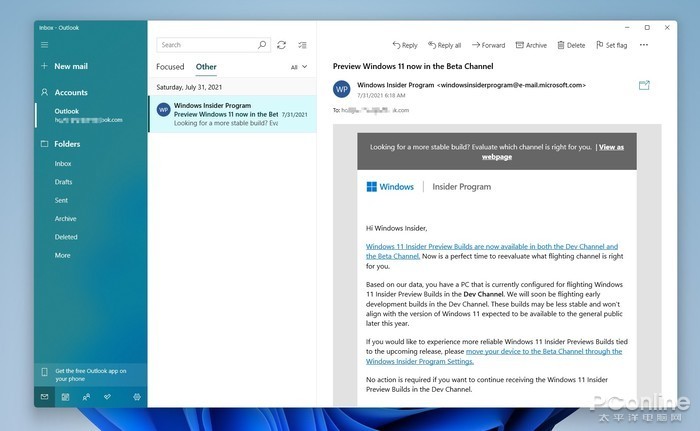Open the Archive folder in sidebar
Screen dimensions: 700x431
(x=66, y=218)
